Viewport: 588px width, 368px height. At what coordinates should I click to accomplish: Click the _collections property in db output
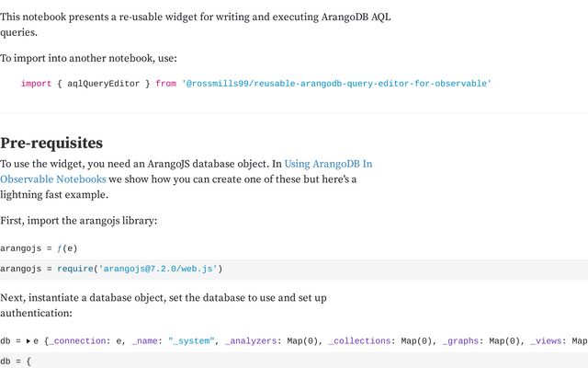[359, 341]
